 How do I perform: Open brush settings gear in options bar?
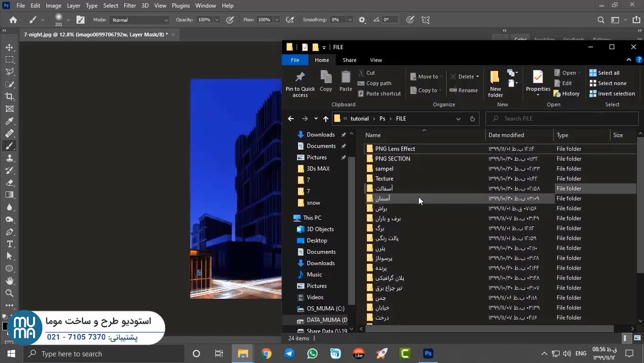[x=362, y=20]
